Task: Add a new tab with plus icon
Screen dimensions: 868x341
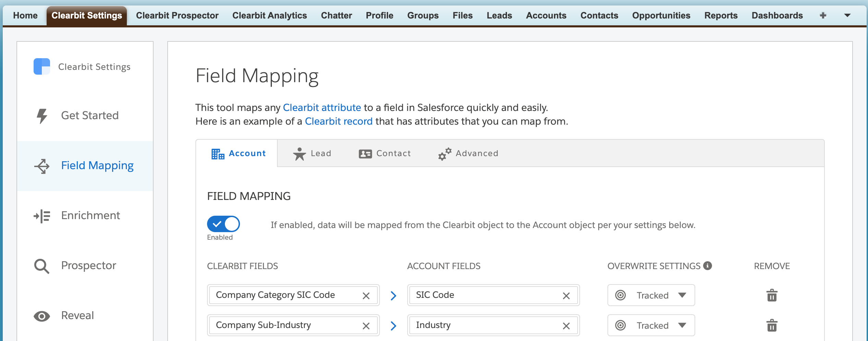Action: point(823,15)
